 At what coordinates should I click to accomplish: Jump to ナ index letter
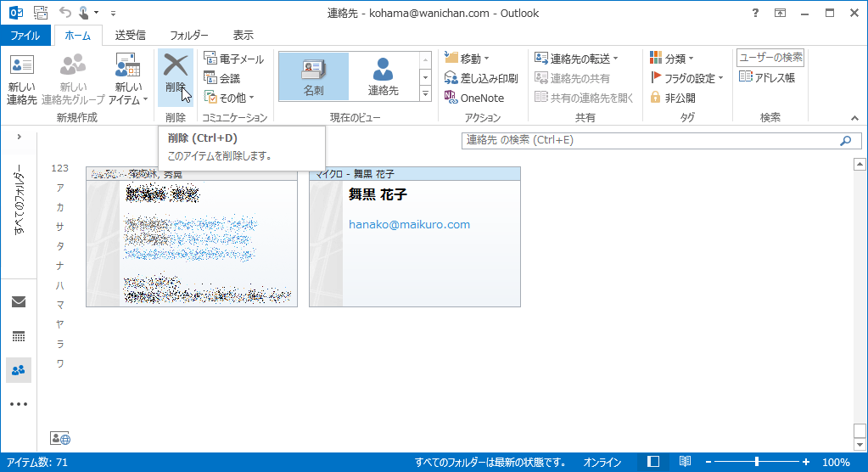click(x=59, y=266)
